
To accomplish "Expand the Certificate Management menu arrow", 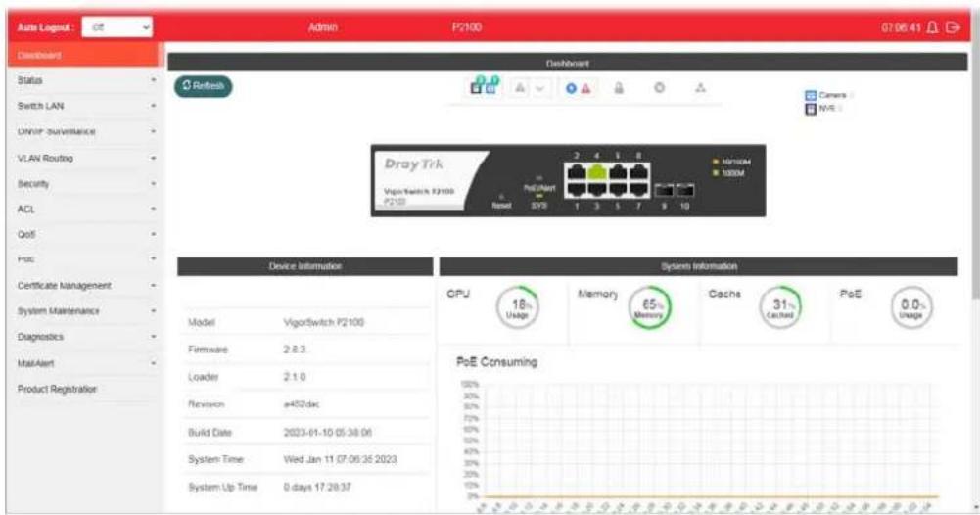I will [x=153, y=286].
